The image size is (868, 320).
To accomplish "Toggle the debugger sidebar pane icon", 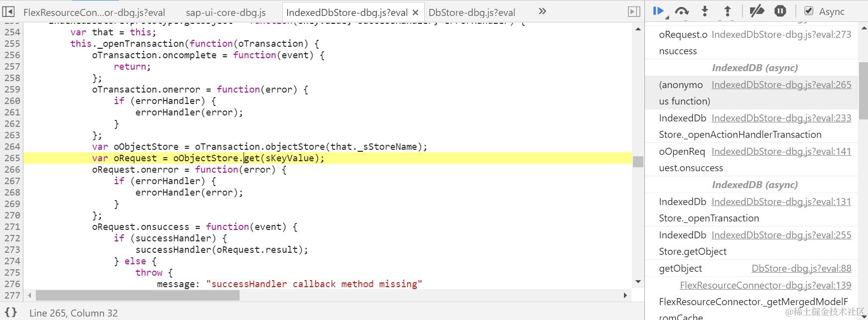I will (634, 11).
